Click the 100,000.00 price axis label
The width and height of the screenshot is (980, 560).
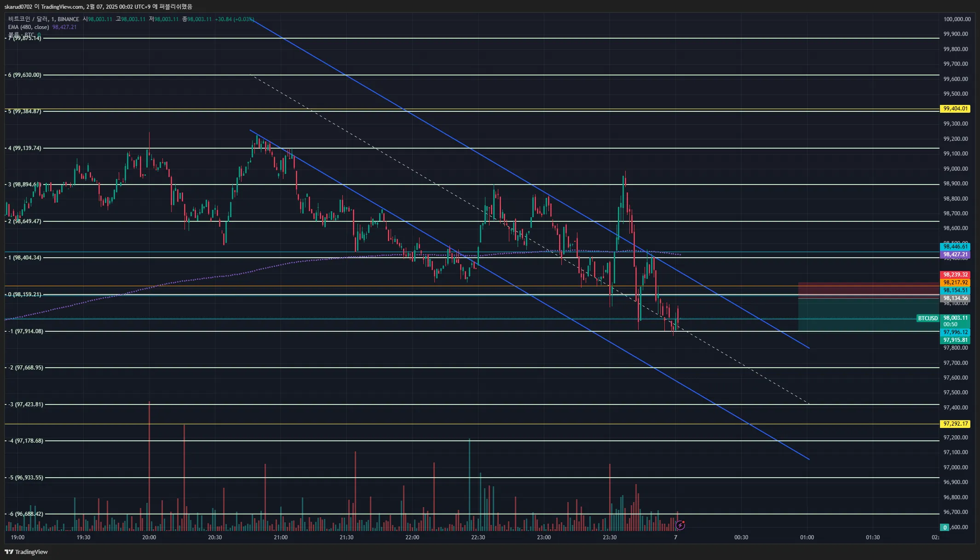click(x=957, y=19)
